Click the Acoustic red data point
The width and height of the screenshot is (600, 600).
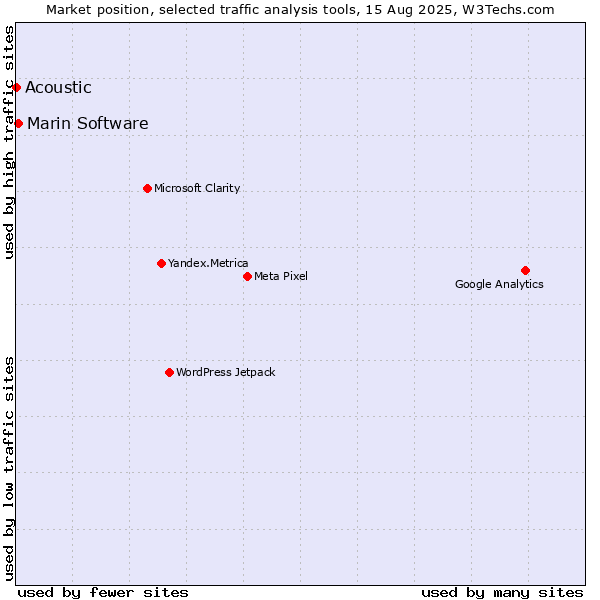16,88
